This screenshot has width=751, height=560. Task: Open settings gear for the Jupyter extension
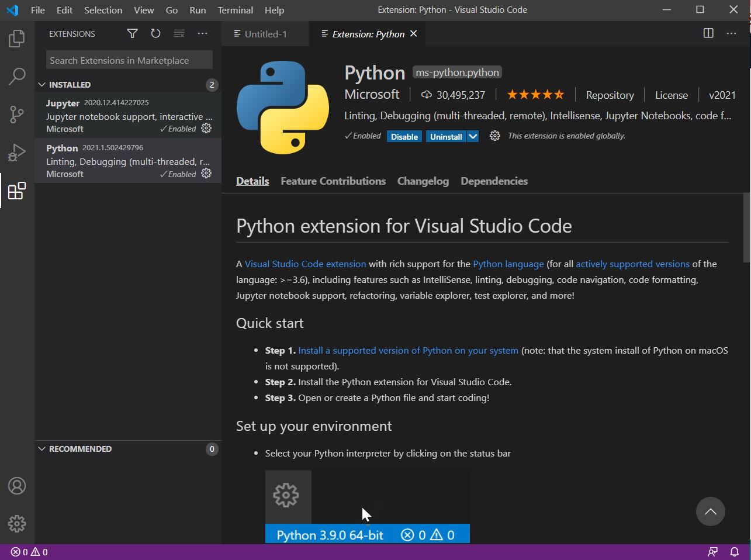[206, 128]
